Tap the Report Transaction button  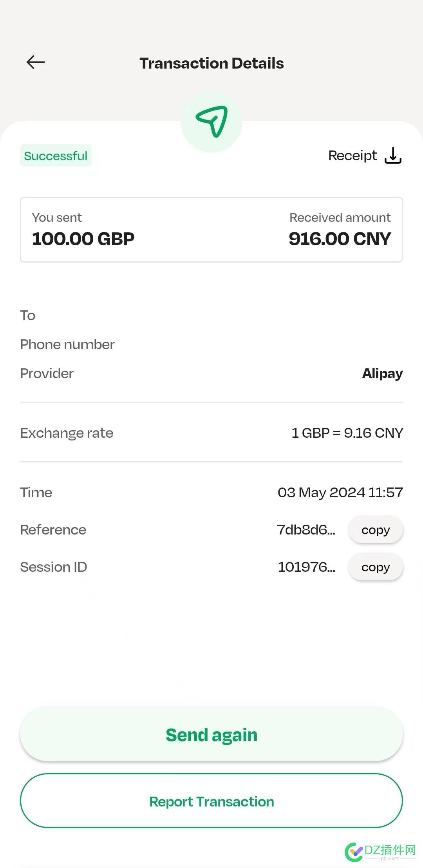pyautogui.click(x=211, y=801)
